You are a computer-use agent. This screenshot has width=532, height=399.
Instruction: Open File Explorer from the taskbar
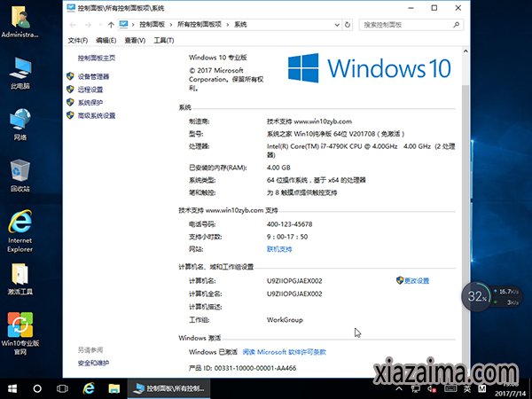(114, 389)
